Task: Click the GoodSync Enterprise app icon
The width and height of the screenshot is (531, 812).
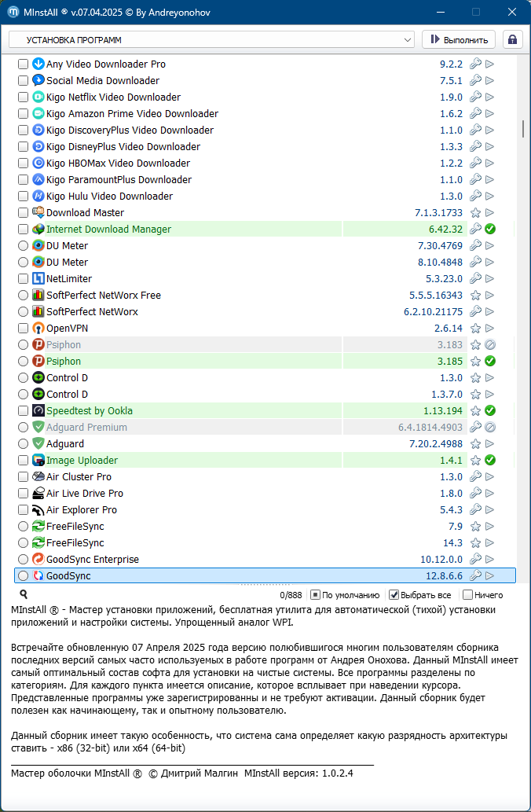Action: click(38, 560)
